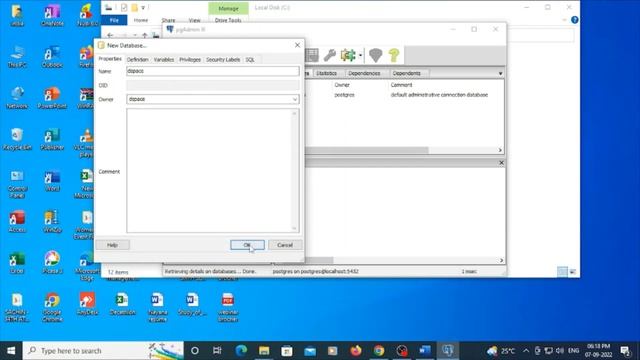
Task: Select the Properties tab
Action: coord(110,59)
